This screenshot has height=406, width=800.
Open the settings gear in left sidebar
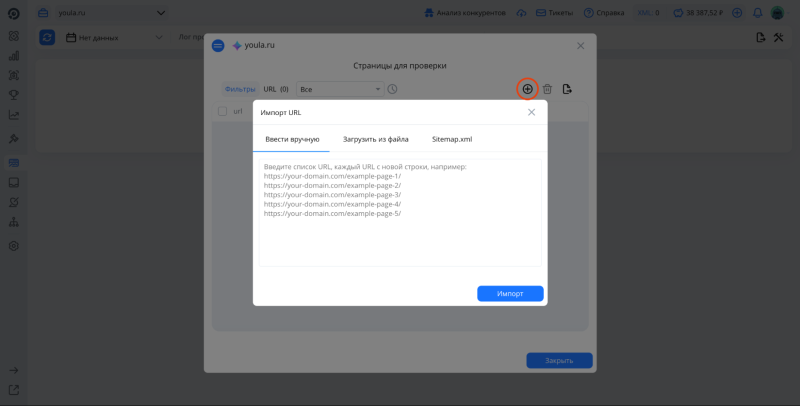pos(14,245)
